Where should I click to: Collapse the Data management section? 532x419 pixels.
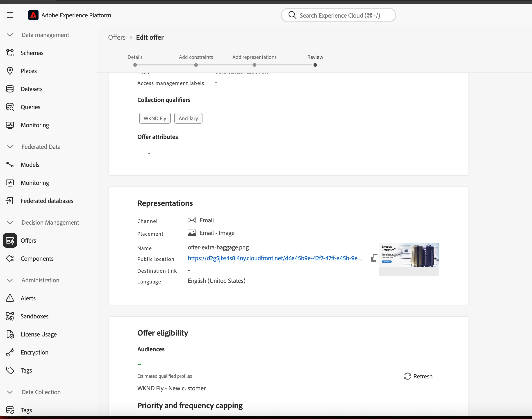tap(10, 35)
